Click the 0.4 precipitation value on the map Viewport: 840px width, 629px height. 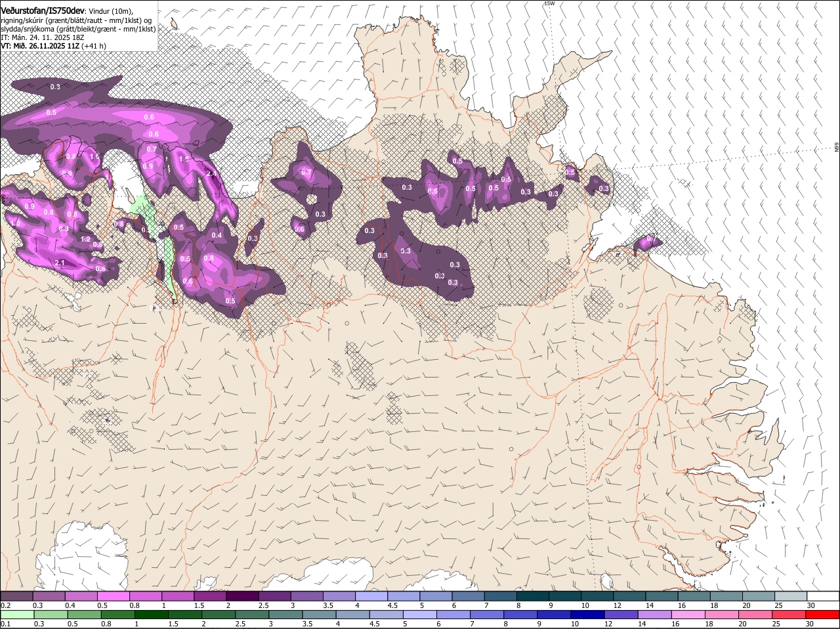217,235
